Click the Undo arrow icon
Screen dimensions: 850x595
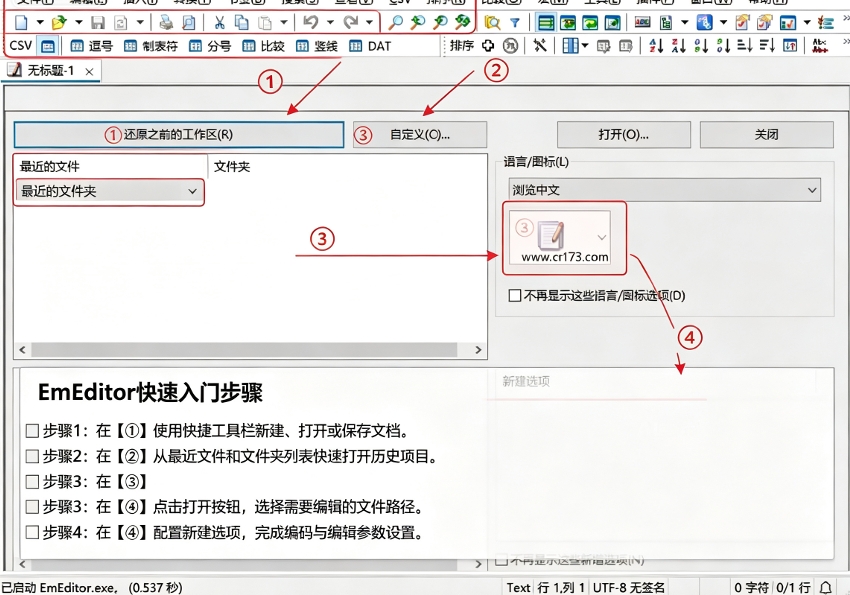pyautogui.click(x=311, y=22)
